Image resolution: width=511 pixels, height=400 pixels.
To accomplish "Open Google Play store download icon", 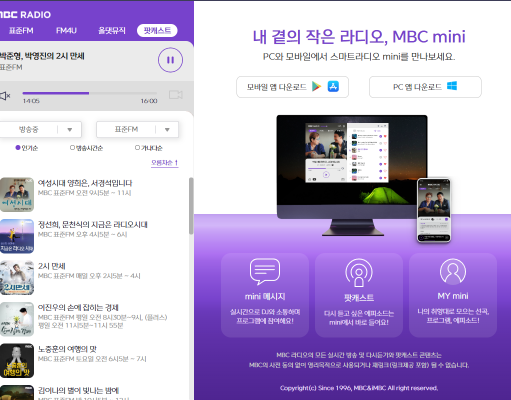I will coord(316,87).
